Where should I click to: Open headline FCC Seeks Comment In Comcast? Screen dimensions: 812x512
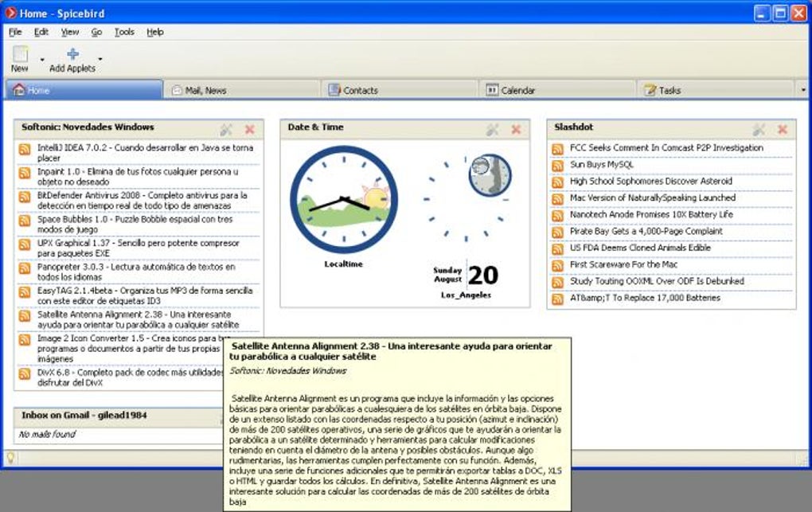click(666, 147)
